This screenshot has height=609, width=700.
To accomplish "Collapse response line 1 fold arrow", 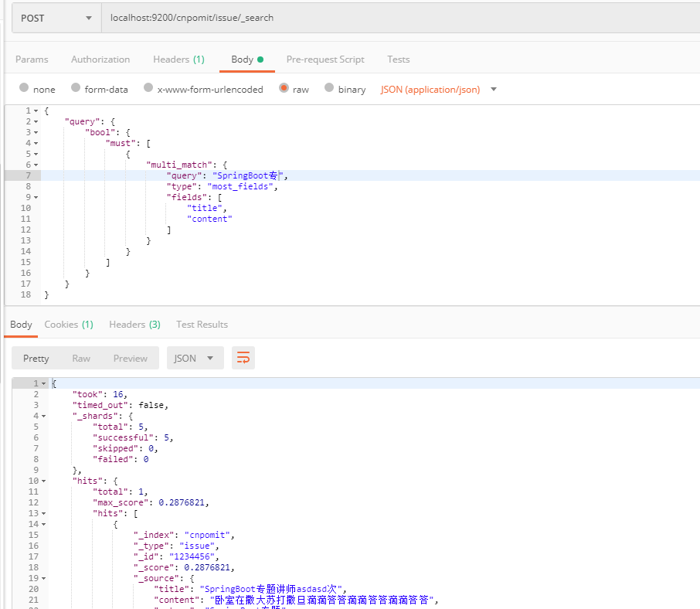I will pyautogui.click(x=43, y=383).
